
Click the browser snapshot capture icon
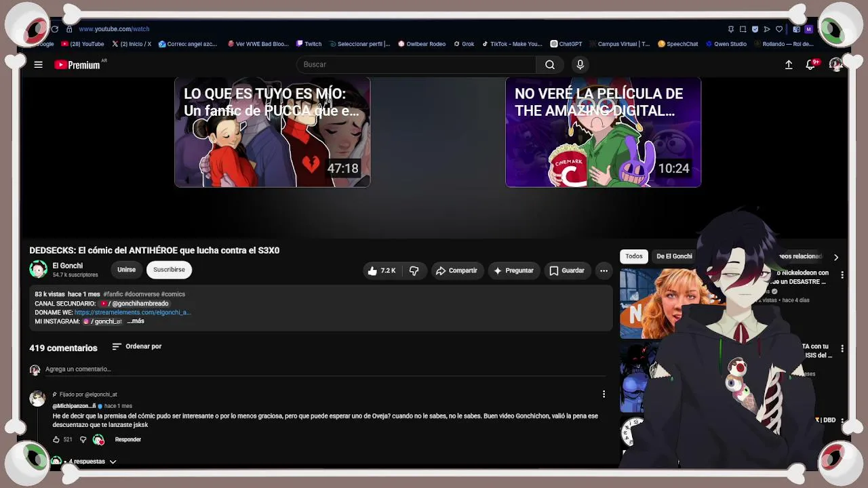743,29
